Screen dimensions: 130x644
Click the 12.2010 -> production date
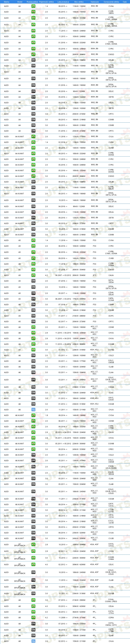(x=63, y=587)
